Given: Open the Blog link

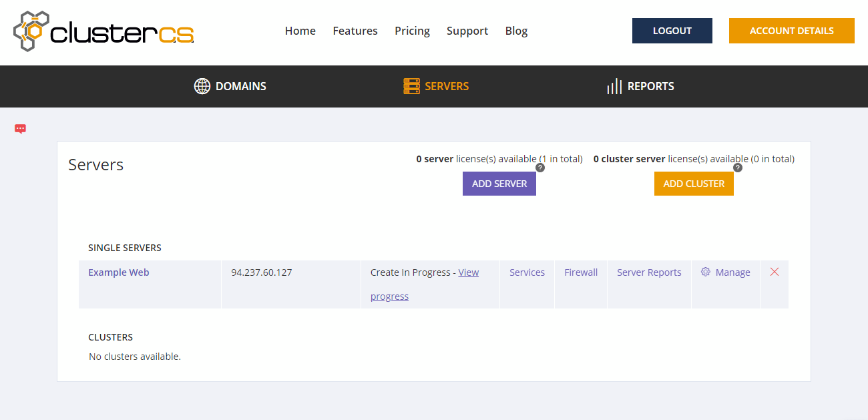Looking at the screenshot, I should pos(516,31).
